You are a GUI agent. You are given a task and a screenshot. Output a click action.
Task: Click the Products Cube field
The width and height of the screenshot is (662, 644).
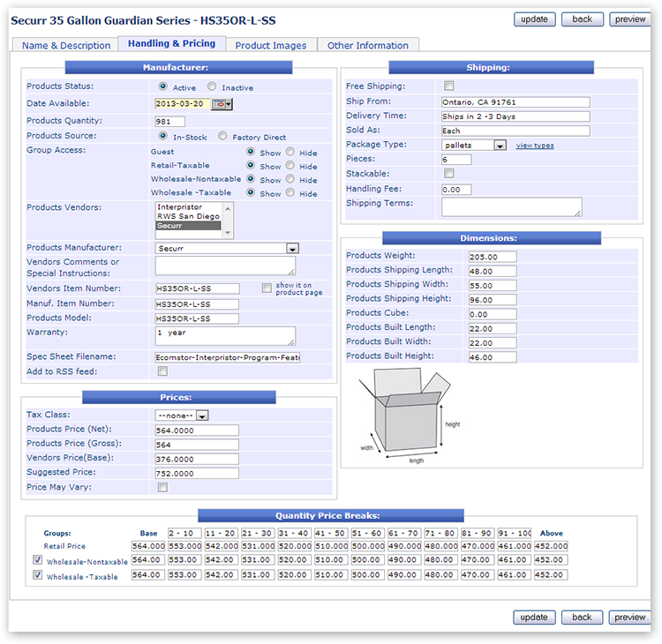click(x=493, y=314)
